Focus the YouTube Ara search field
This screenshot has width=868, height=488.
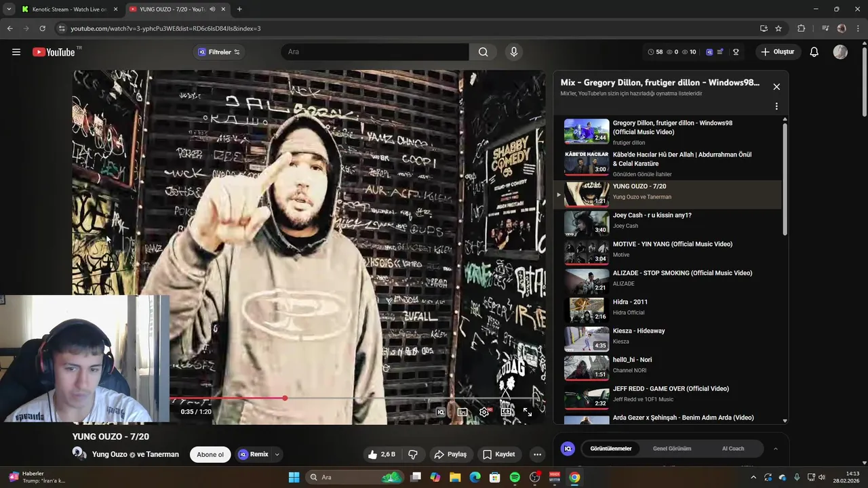coord(375,52)
